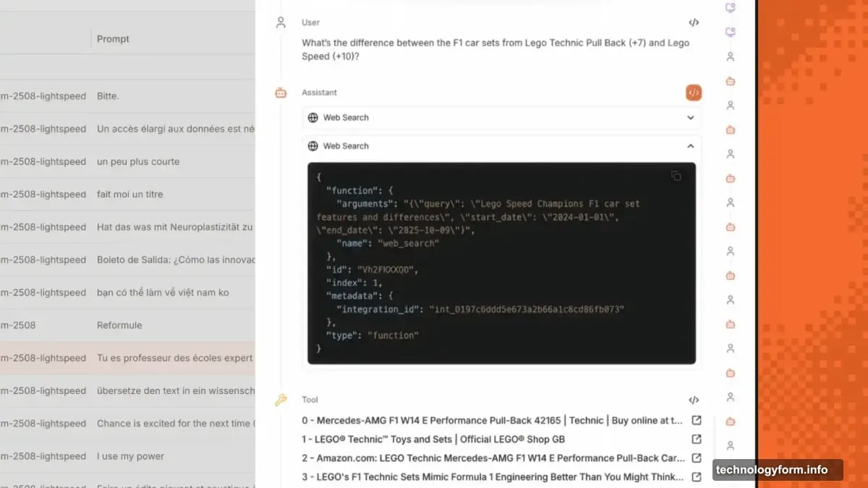Click the "name": "web_search" line in code

pos(388,244)
